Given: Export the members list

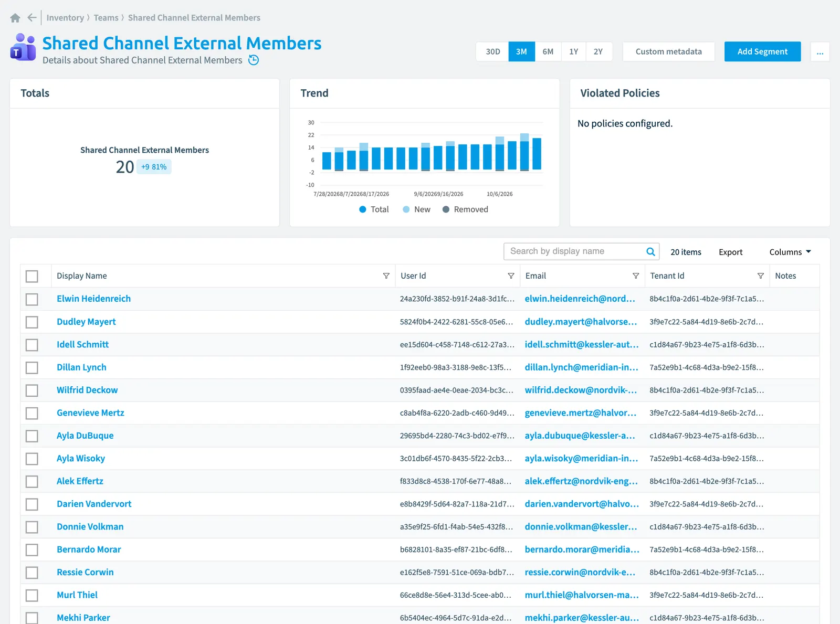Looking at the screenshot, I should (x=731, y=252).
